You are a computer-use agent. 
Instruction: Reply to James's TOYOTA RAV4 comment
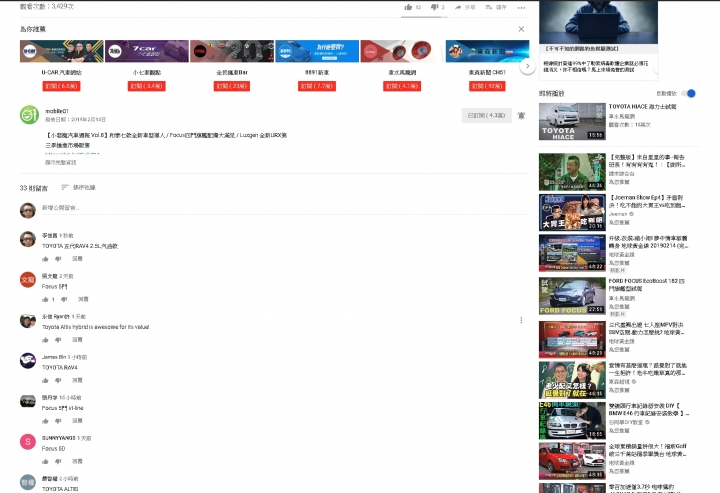[77, 380]
